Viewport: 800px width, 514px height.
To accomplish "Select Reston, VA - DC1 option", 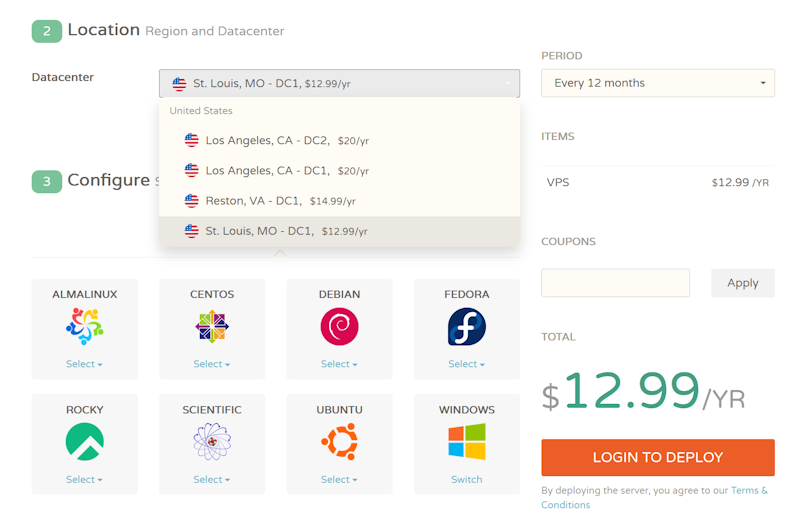I will (x=280, y=201).
